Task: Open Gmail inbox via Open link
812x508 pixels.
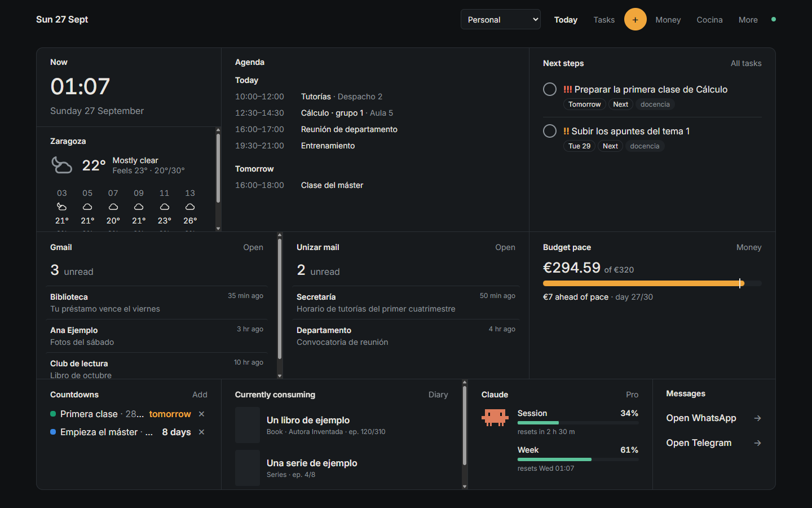Action: tap(253, 247)
